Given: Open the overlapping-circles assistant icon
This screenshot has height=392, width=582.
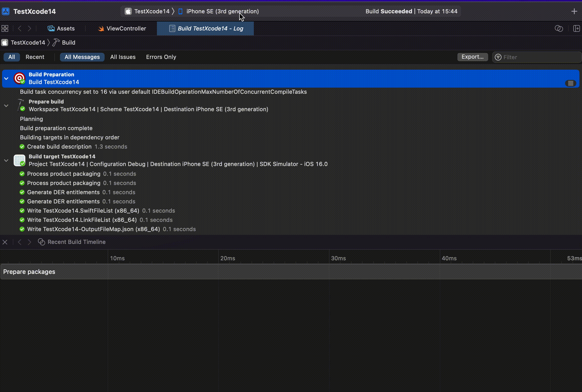Looking at the screenshot, I should point(559,28).
